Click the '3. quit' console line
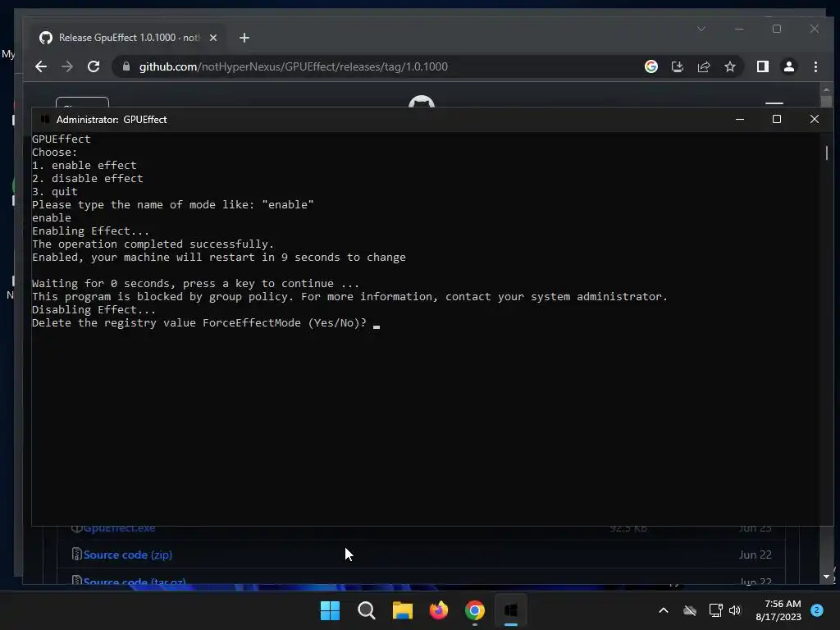This screenshot has width=840, height=630. click(x=55, y=192)
